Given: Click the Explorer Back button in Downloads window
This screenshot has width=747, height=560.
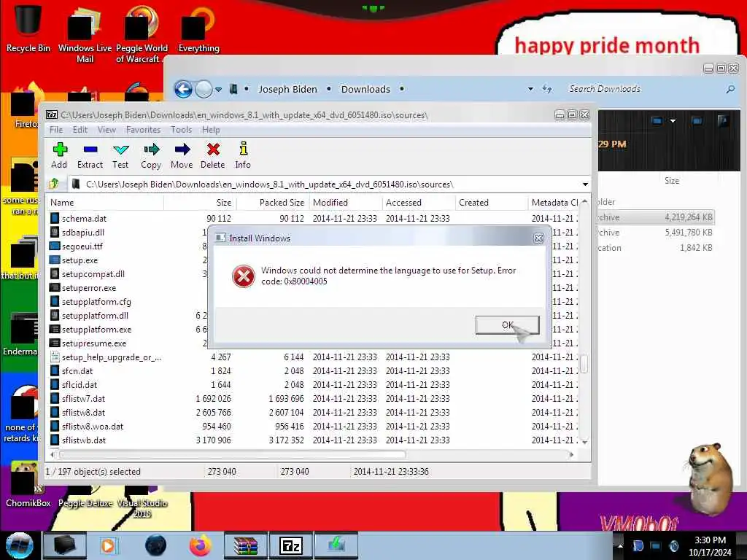Looking at the screenshot, I should [183, 89].
